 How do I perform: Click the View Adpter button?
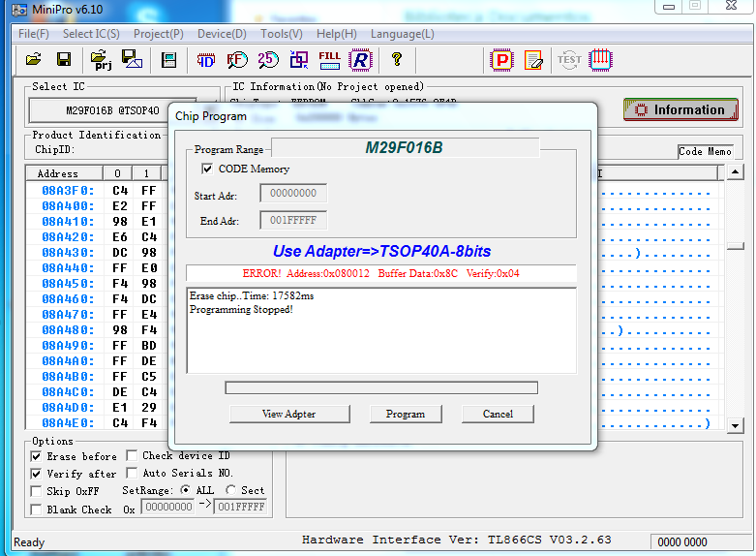[x=288, y=414]
